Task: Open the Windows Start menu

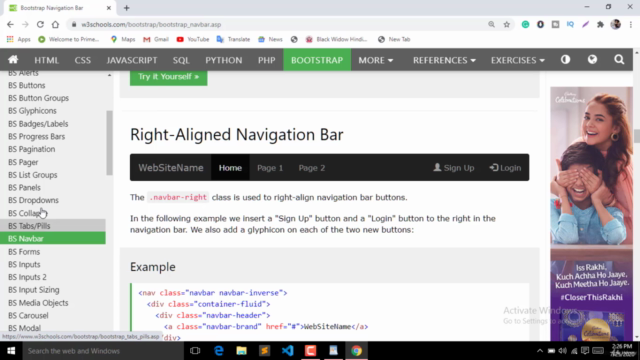Action: [x=11, y=351]
